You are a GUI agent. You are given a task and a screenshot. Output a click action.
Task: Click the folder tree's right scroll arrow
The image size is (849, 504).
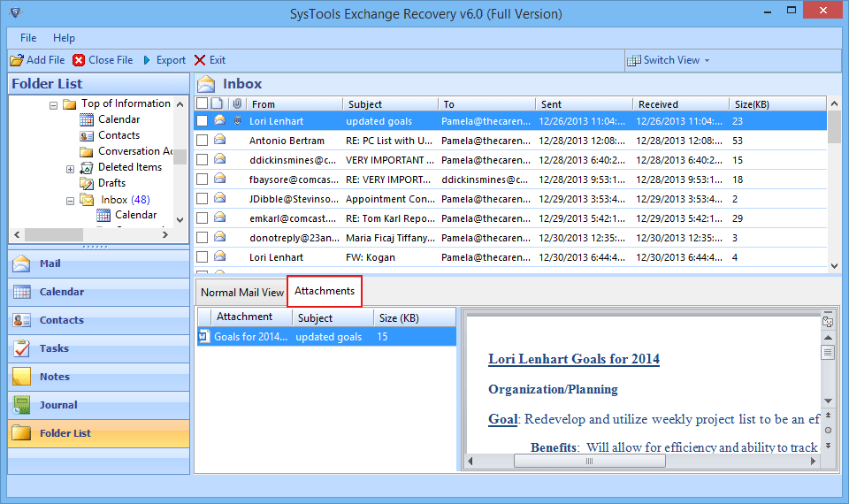tap(165, 235)
